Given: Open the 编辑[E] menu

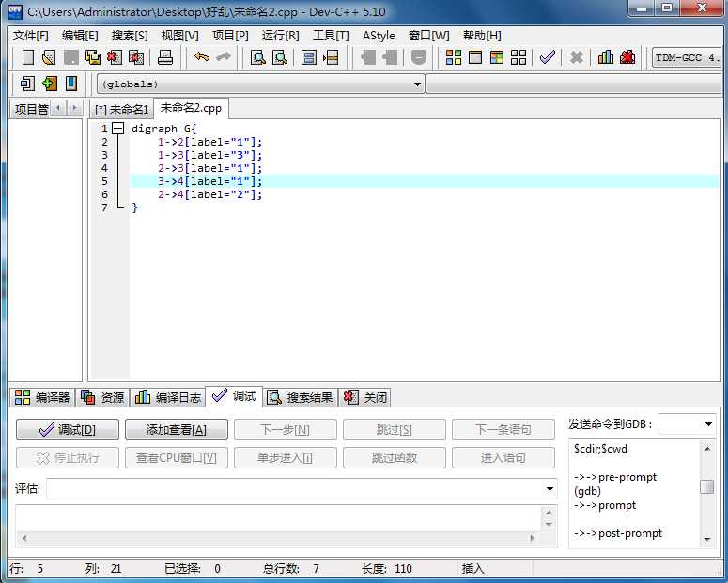Looking at the screenshot, I should 80,36.
